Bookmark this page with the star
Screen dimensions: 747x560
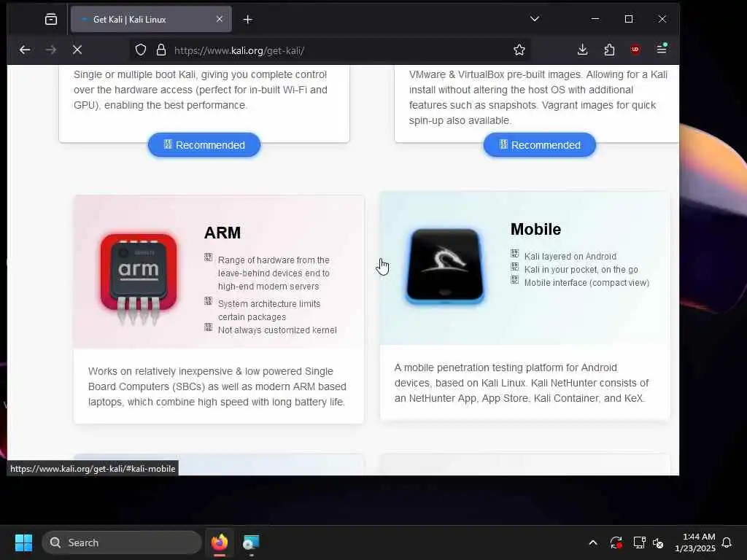pos(519,50)
